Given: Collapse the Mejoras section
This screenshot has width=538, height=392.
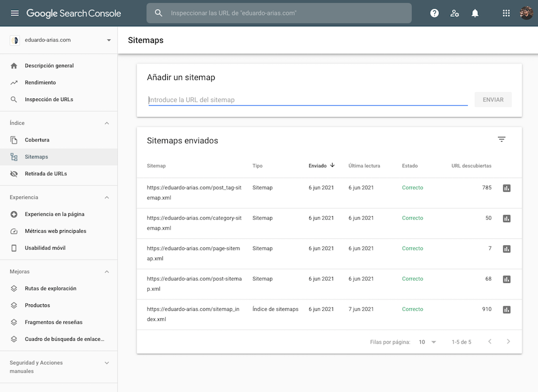Looking at the screenshot, I should pos(107,272).
